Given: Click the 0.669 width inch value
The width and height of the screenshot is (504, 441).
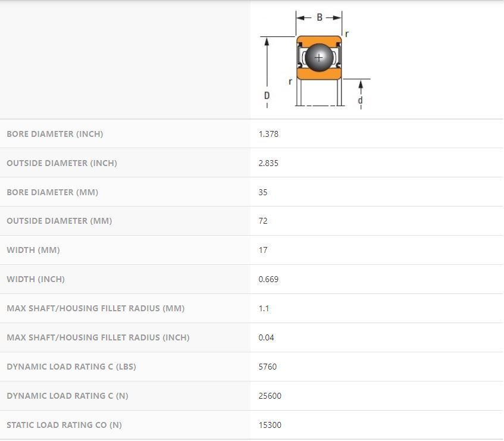Looking at the screenshot, I should (268, 279).
